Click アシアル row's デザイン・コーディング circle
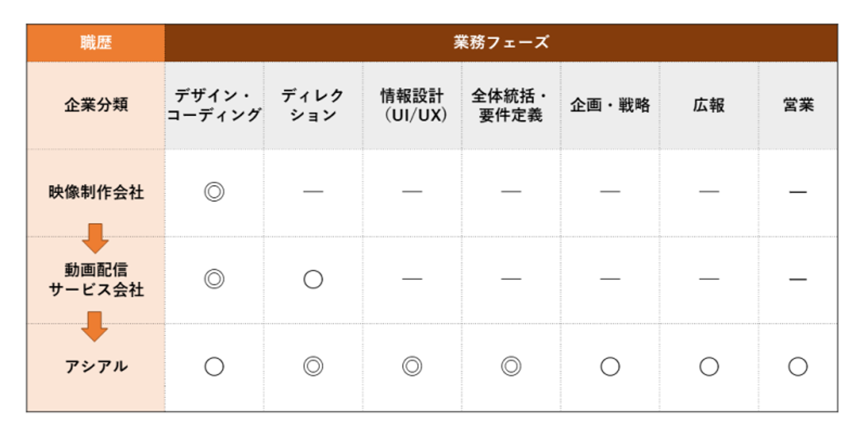Viewport: 868px width, 421px height. click(x=214, y=366)
